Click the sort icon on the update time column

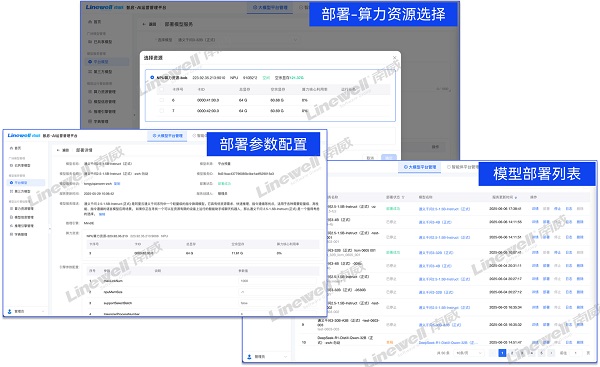click(516, 197)
